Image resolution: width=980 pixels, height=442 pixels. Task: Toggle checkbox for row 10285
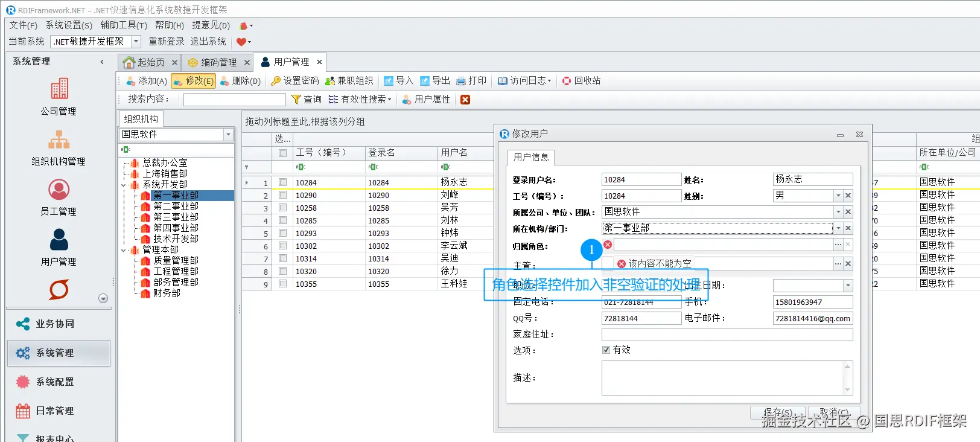pyautogui.click(x=282, y=220)
